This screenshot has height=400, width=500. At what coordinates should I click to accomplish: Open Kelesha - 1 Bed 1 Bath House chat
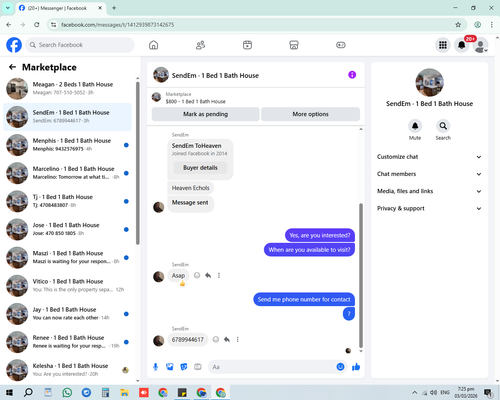coord(67,370)
